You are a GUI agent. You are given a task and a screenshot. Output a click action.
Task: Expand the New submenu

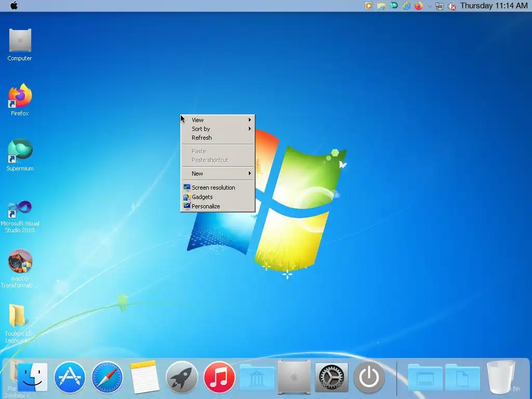click(218, 174)
